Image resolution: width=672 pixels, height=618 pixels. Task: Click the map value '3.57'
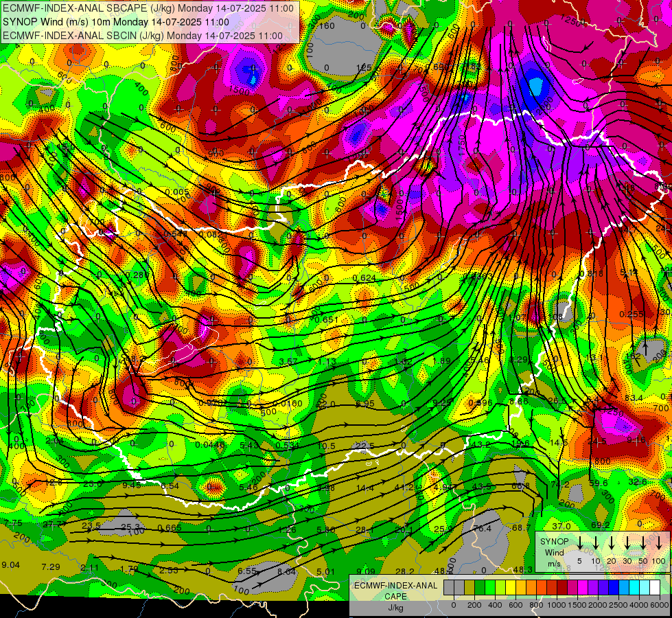(288, 362)
